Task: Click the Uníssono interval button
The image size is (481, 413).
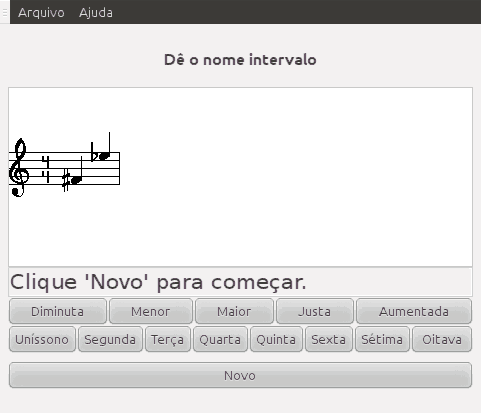Action: pos(42,339)
